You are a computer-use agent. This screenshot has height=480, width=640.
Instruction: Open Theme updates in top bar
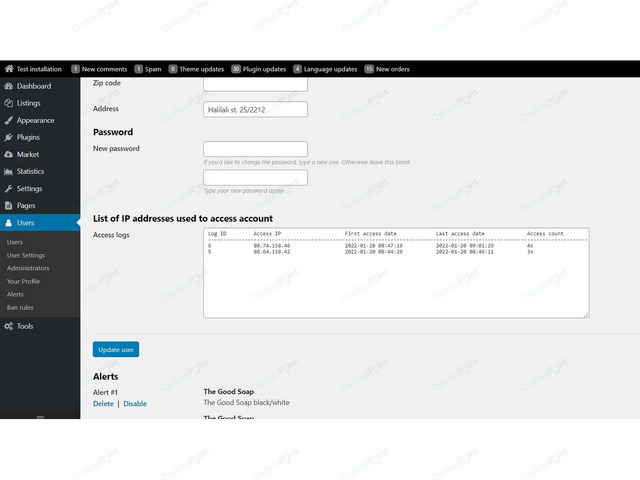[202, 69]
